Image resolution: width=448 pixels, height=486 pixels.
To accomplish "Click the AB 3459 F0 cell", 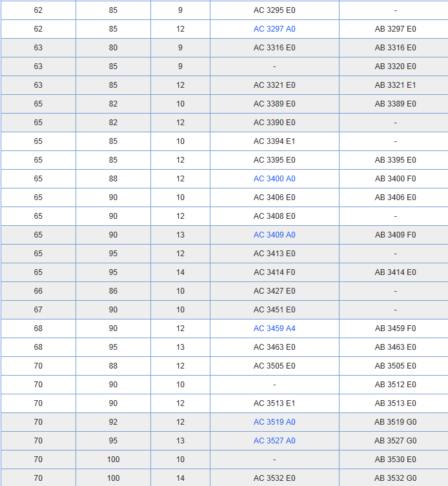I will click(395, 329).
